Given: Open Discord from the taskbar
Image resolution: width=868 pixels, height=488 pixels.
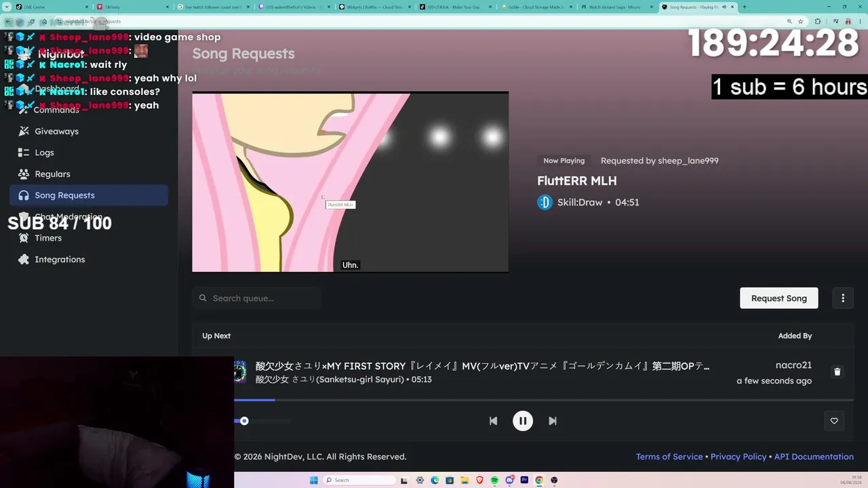Looking at the screenshot, I should pos(509,481).
